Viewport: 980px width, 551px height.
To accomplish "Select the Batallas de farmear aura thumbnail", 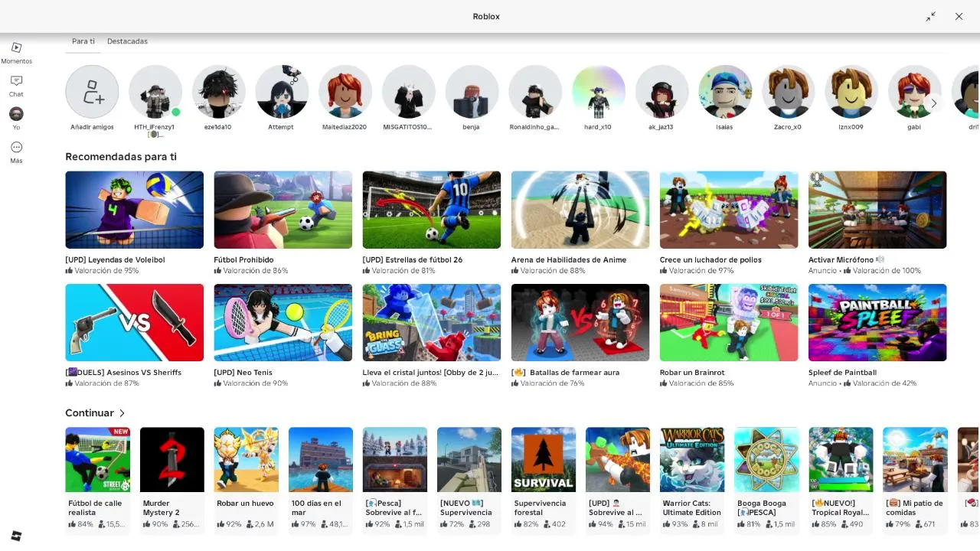I will tap(580, 322).
